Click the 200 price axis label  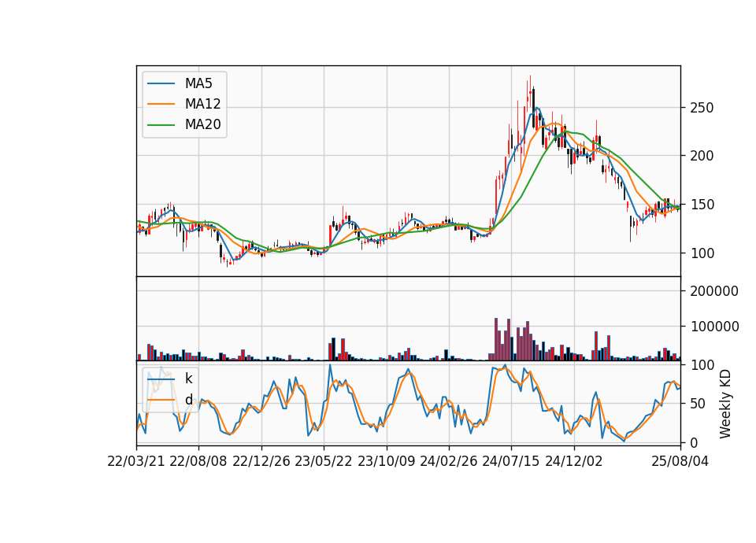pyautogui.click(x=702, y=156)
